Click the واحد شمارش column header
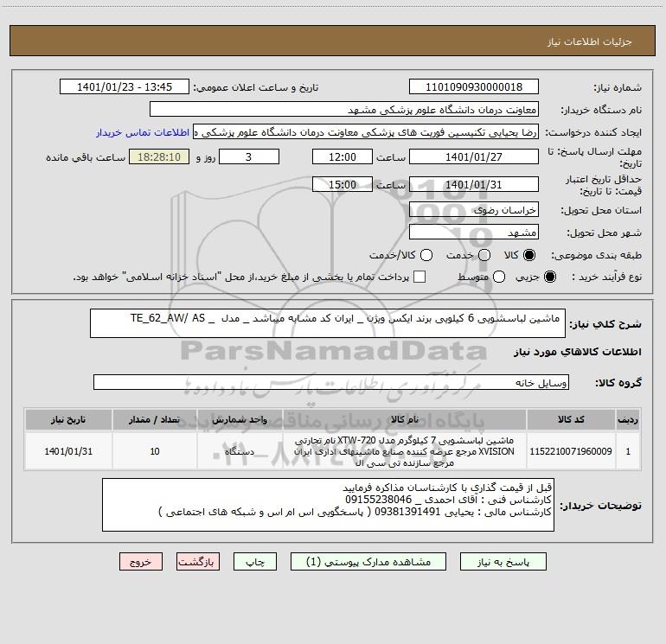The image size is (666, 644). click(x=240, y=419)
